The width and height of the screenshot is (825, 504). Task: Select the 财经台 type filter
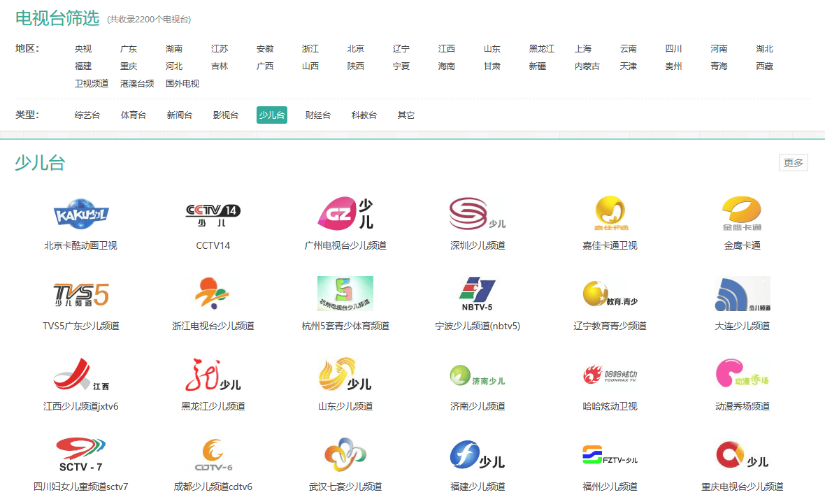pyautogui.click(x=318, y=115)
